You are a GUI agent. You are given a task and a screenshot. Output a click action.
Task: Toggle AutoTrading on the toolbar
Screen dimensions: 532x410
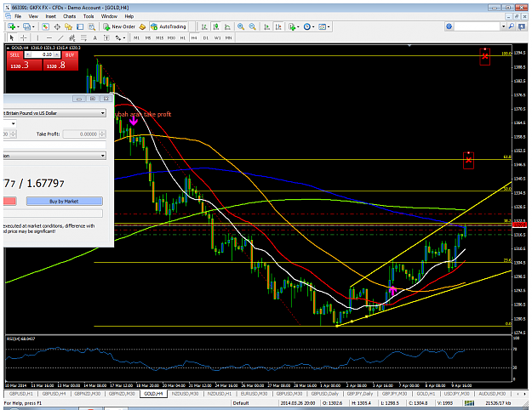(169, 26)
